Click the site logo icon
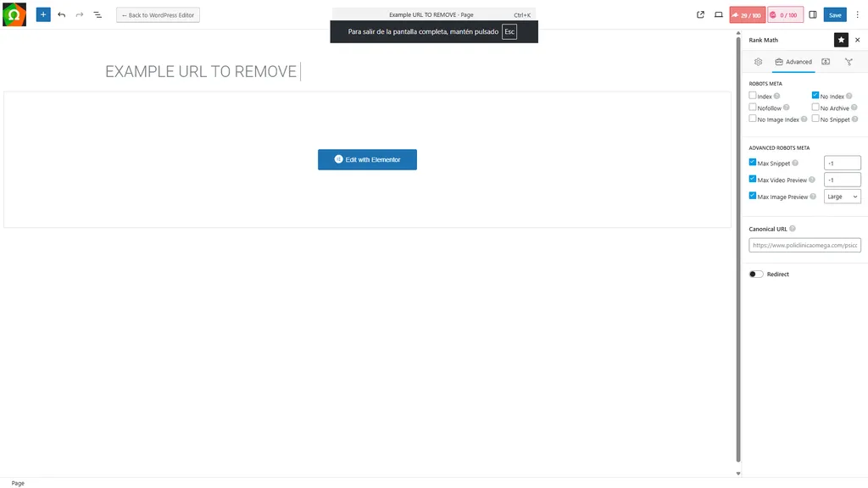868x488 pixels. pyautogui.click(x=14, y=14)
